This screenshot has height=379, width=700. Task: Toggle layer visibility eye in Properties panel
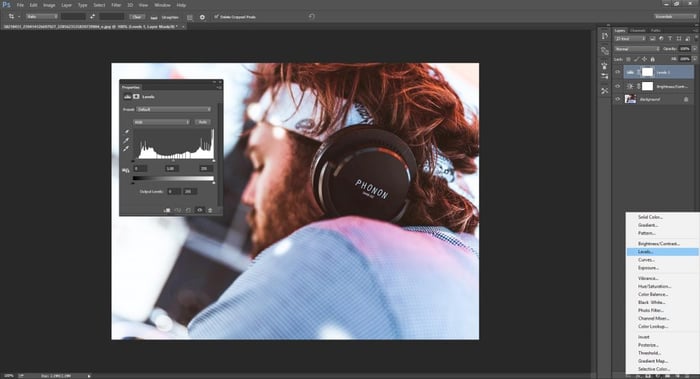[x=200, y=210]
